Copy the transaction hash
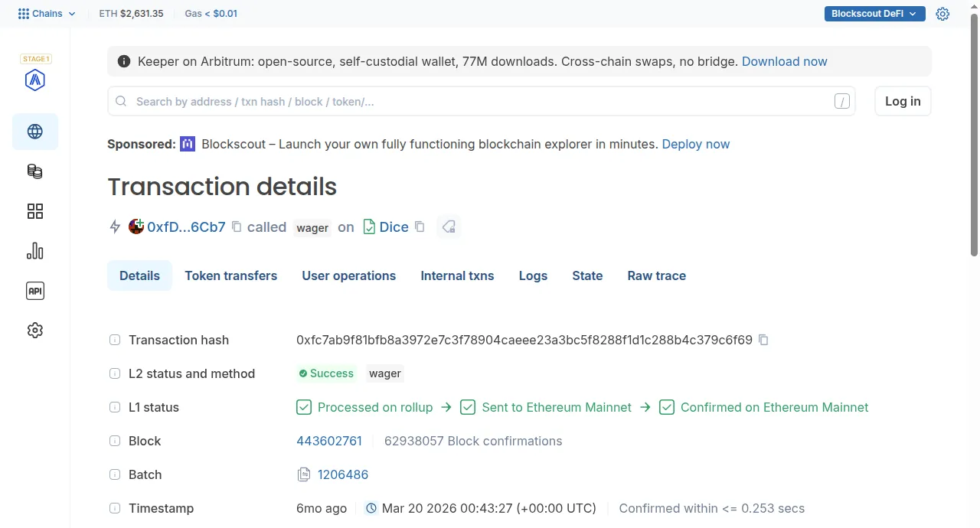Viewport: 980px width, 528px height. coord(763,340)
